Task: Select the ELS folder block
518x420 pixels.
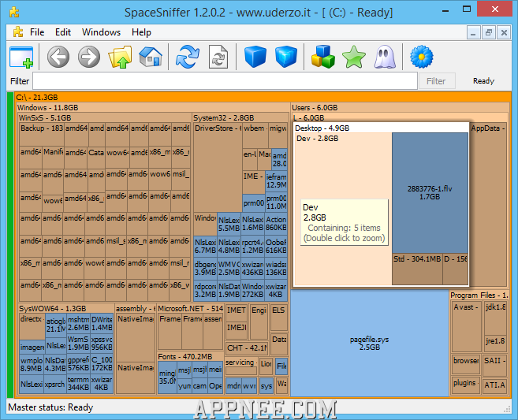Action: tap(279, 318)
